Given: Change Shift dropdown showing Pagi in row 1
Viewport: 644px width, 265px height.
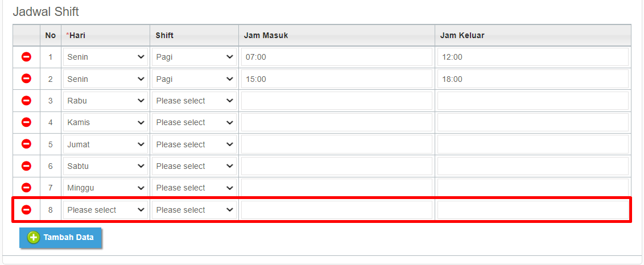Looking at the screenshot, I should [194, 57].
